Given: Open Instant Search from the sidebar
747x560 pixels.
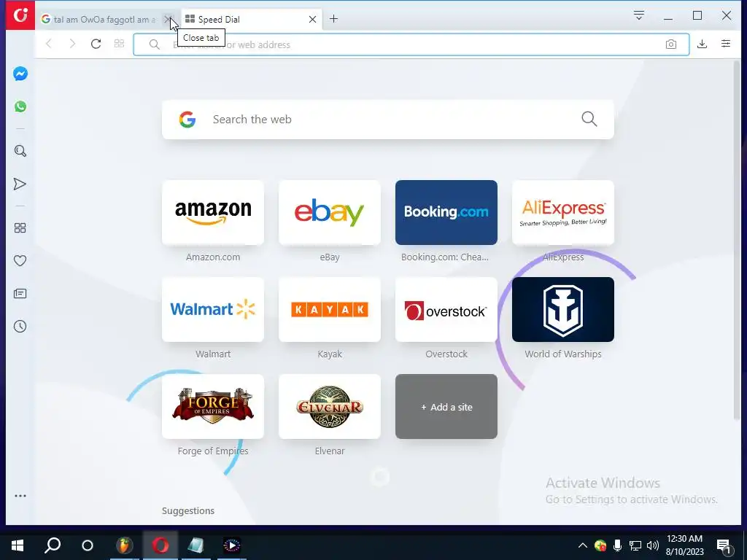Looking at the screenshot, I should [x=20, y=152].
